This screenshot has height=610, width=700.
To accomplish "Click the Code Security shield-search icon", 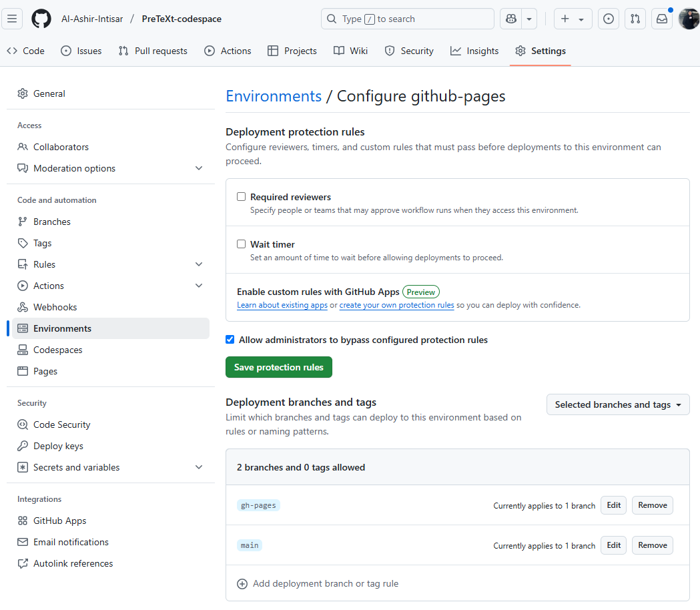I will (x=22, y=424).
